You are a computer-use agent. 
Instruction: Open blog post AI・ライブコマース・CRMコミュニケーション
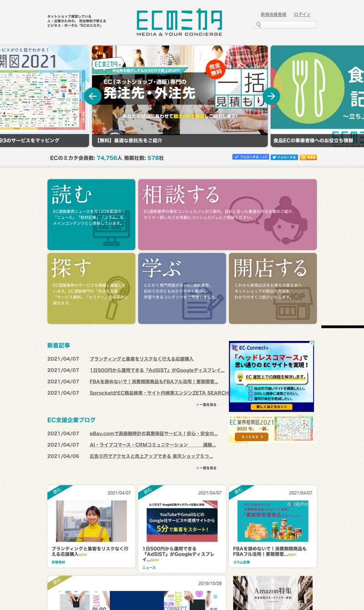tap(153, 445)
